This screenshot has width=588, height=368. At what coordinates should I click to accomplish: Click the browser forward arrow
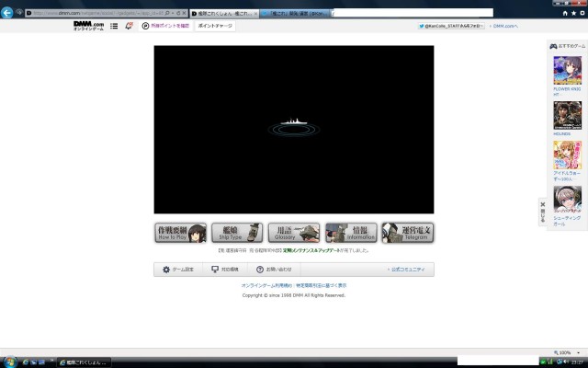[18, 12]
